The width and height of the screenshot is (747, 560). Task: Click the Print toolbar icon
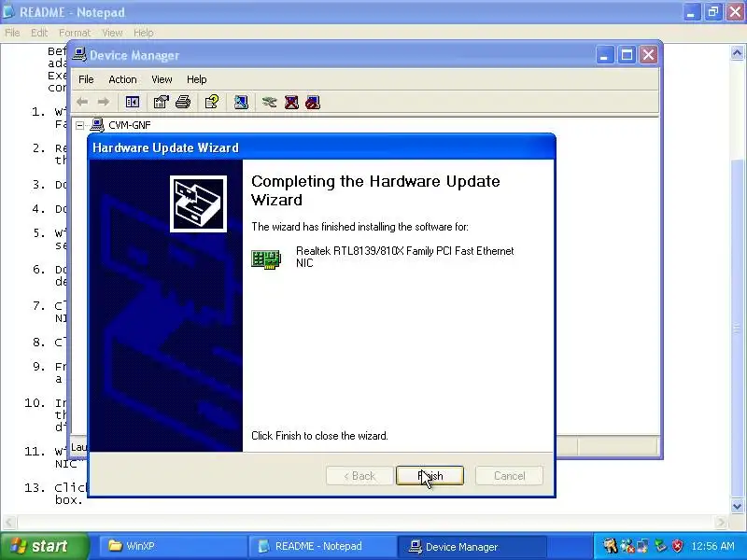[183, 102]
